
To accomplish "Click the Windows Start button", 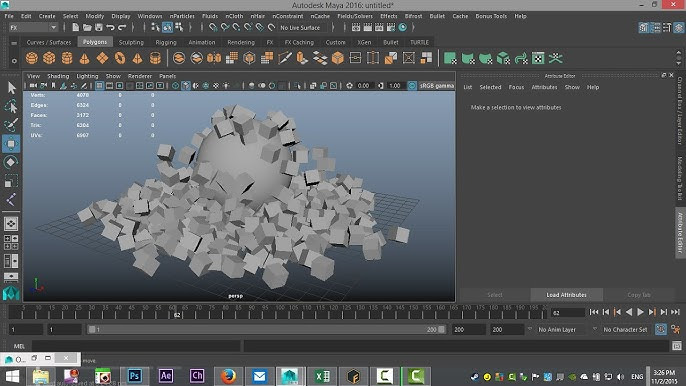I will (x=12, y=376).
